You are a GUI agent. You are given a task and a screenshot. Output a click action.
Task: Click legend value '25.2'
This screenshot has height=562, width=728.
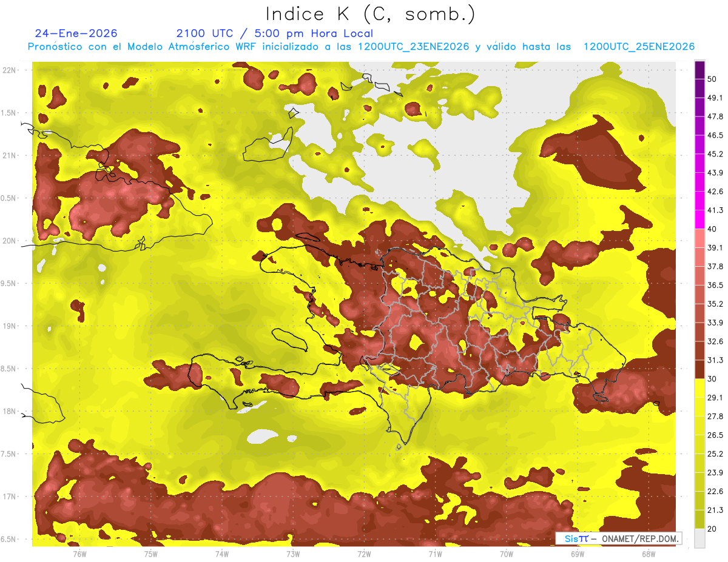[715, 454]
